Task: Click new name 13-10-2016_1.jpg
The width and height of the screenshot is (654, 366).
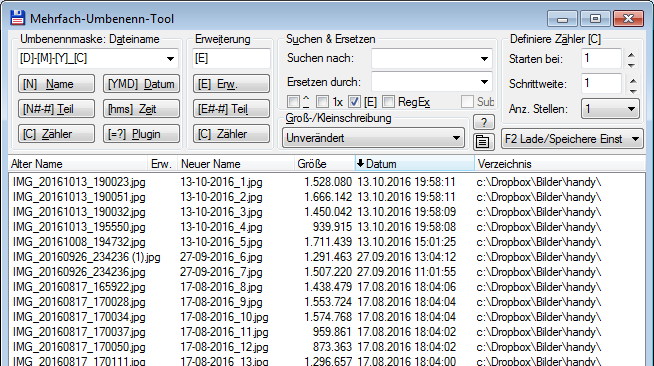Action: (x=221, y=182)
